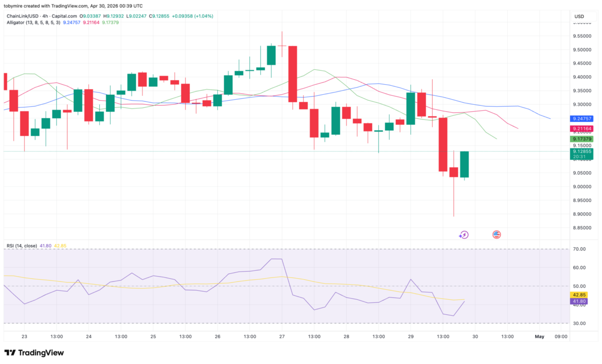Click the yellow 42.85 RSI axis tag

tap(580, 295)
